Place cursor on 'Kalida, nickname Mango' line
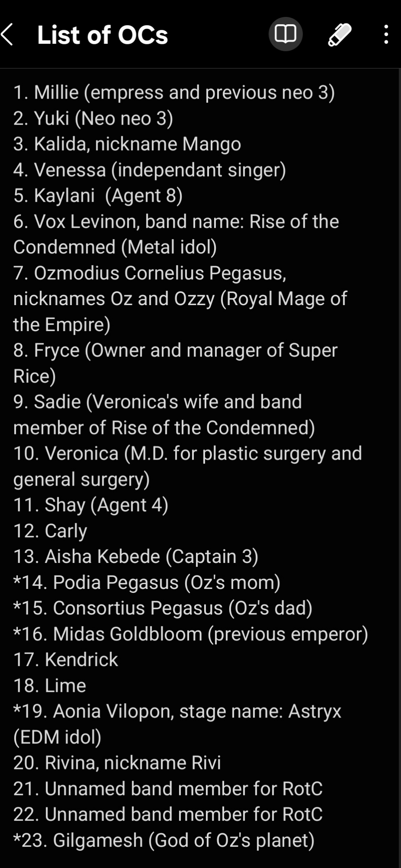The image size is (401, 868). 127,144
